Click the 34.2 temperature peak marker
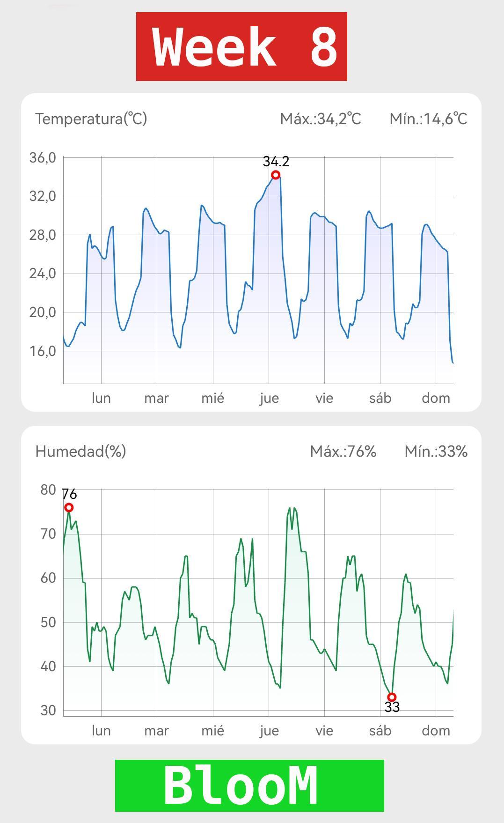This screenshot has width=504, height=823. click(x=276, y=175)
